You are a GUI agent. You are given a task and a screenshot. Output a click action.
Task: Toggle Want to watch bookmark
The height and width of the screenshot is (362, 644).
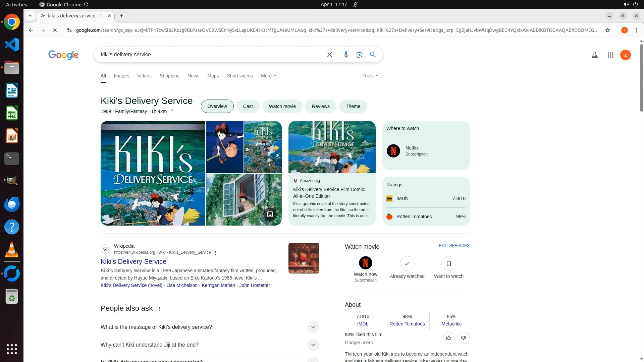448,264
